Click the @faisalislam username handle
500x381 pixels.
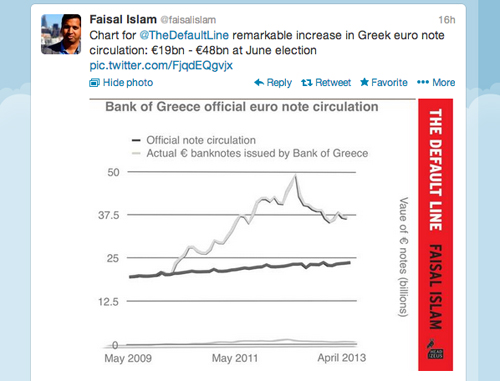(x=188, y=20)
